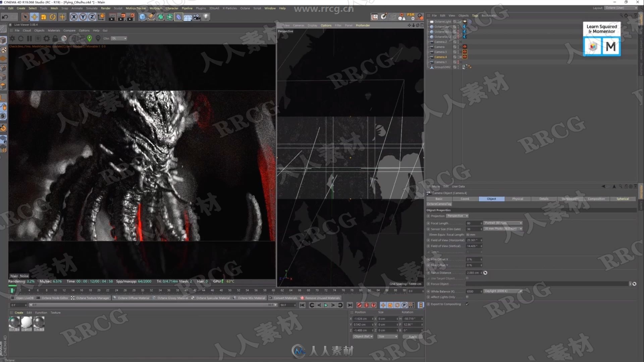Go to end of animation
This screenshot has width=644, height=362.
[x=350, y=305]
